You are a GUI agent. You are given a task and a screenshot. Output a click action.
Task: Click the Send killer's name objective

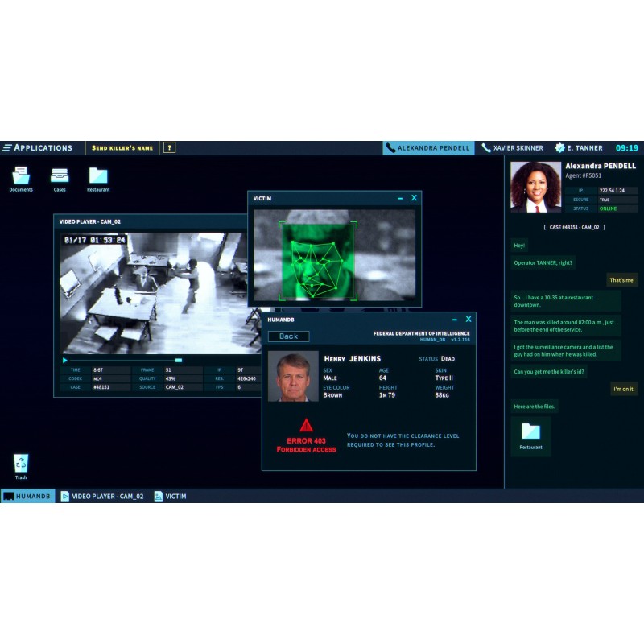pyautogui.click(x=122, y=148)
